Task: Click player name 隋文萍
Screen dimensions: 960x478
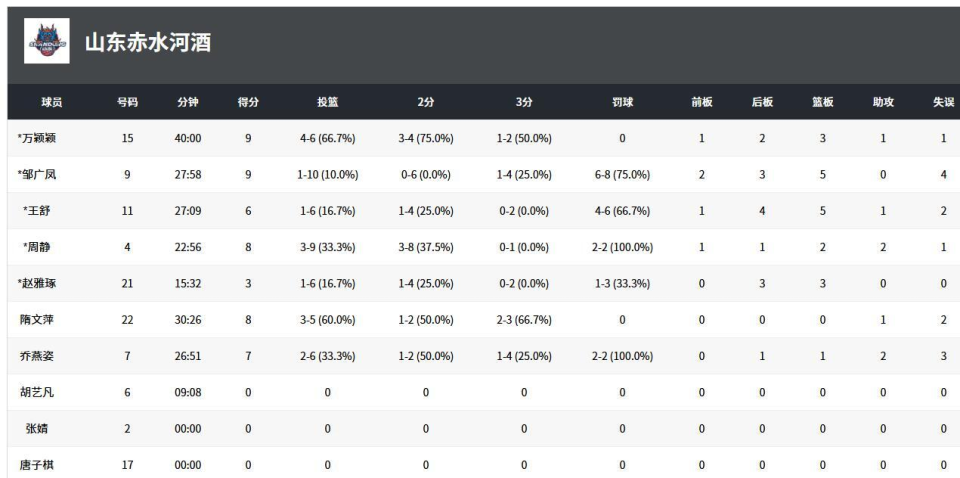Action: [37, 320]
